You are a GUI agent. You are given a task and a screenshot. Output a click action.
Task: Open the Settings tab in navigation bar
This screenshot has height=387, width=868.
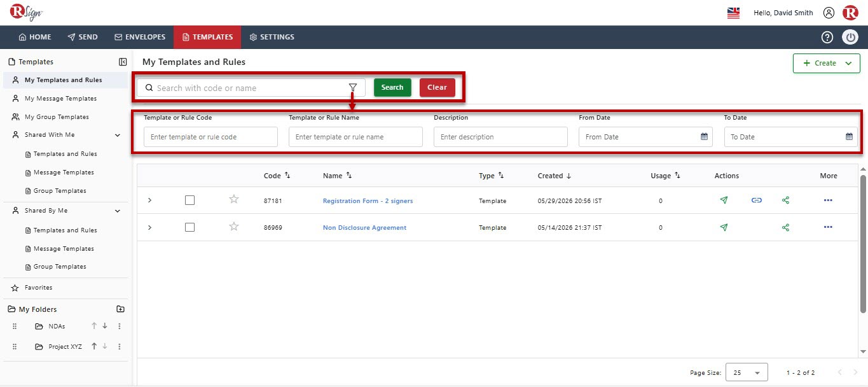click(x=272, y=37)
